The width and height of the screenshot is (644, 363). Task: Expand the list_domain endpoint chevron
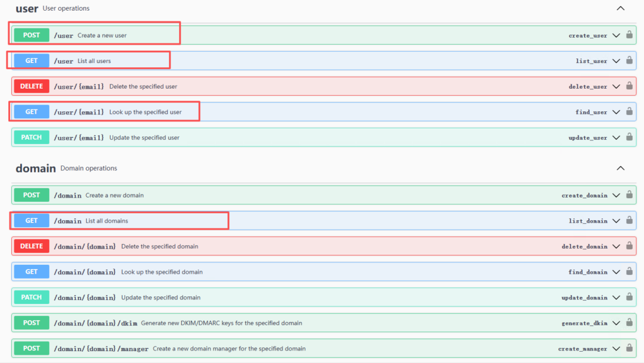616,221
